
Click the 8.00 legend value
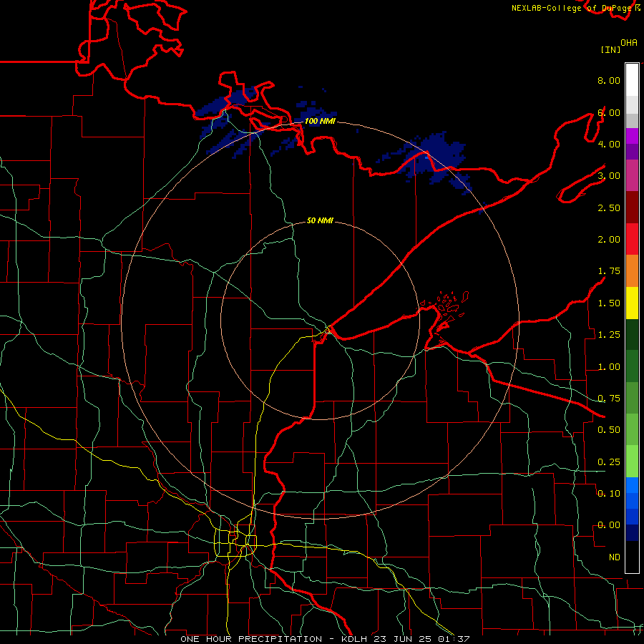click(609, 80)
